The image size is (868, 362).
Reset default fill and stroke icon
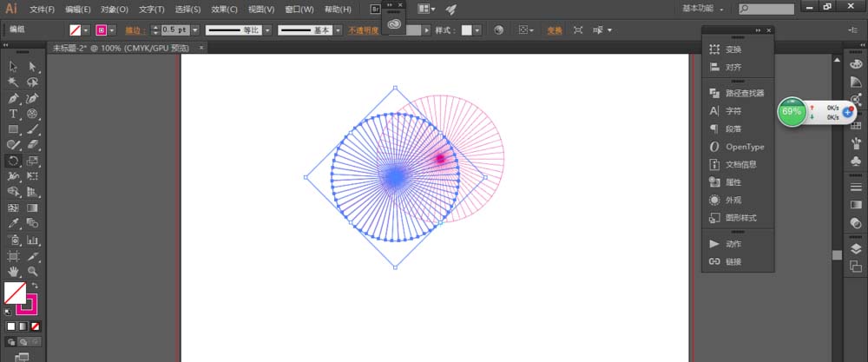8,312
